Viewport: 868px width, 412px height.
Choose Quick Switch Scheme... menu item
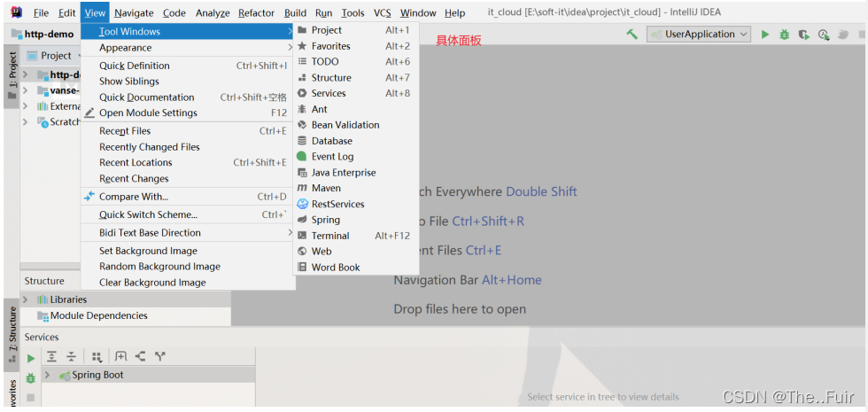[x=188, y=214]
